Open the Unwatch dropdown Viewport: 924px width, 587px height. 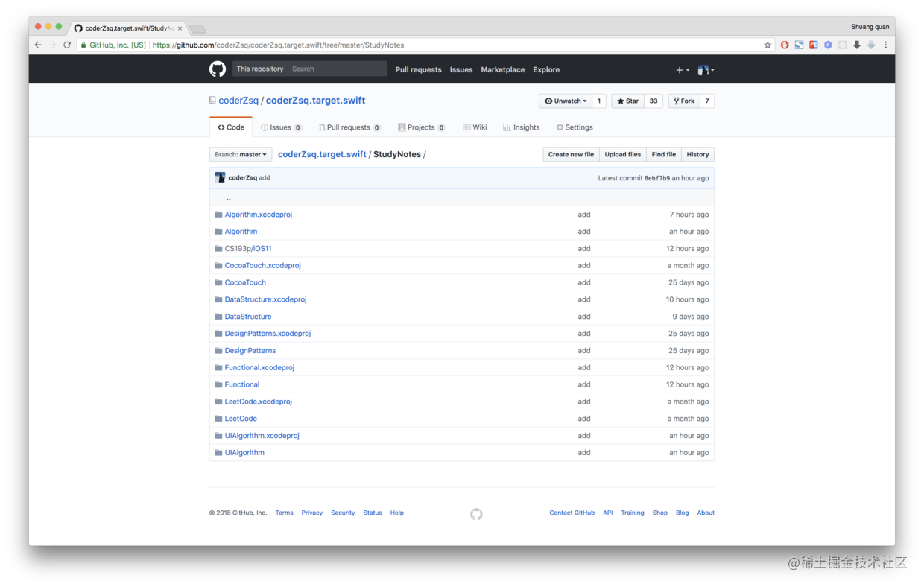point(566,101)
